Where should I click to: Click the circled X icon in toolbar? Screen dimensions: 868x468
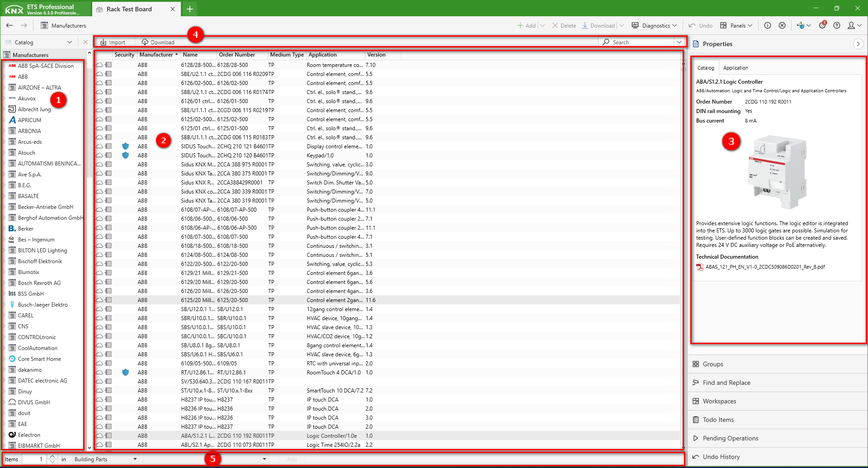pos(782,26)
